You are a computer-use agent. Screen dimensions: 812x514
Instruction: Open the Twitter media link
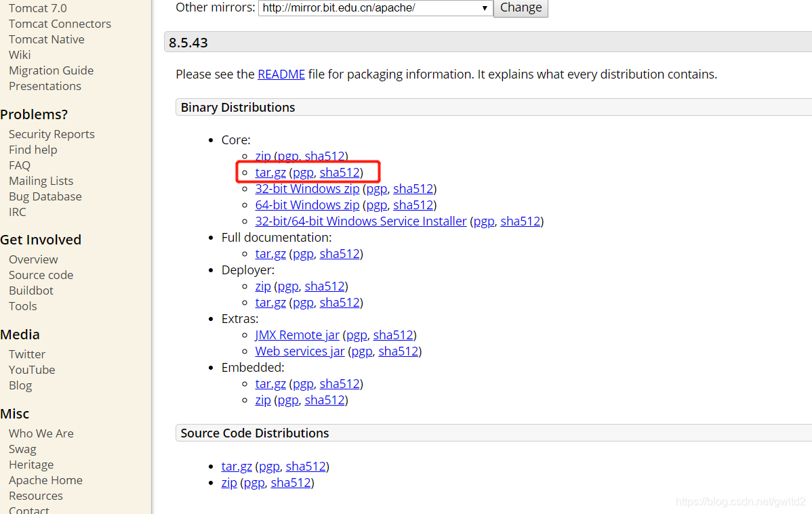(27, 354)
